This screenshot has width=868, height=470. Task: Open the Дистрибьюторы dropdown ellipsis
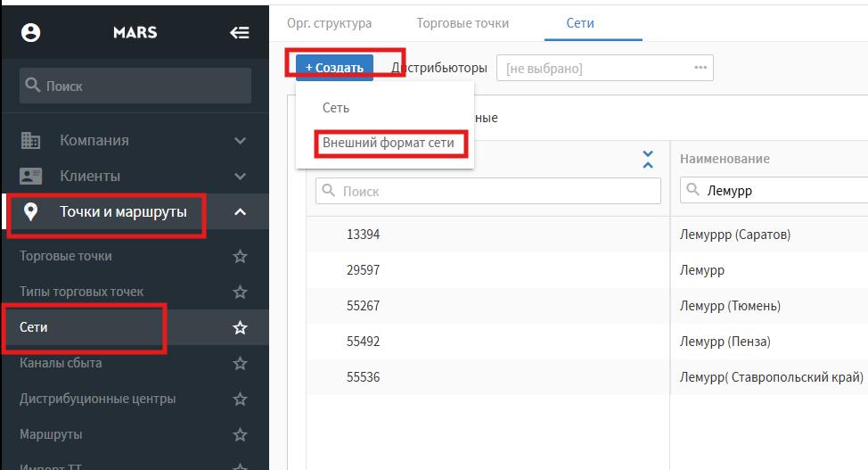tap(700, 68)
